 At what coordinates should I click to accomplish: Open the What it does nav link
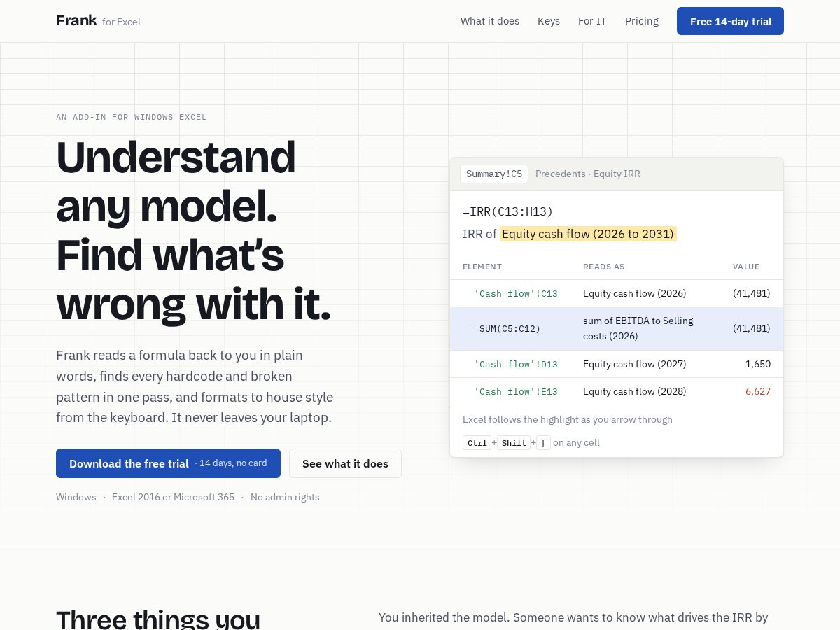(490, 21)
